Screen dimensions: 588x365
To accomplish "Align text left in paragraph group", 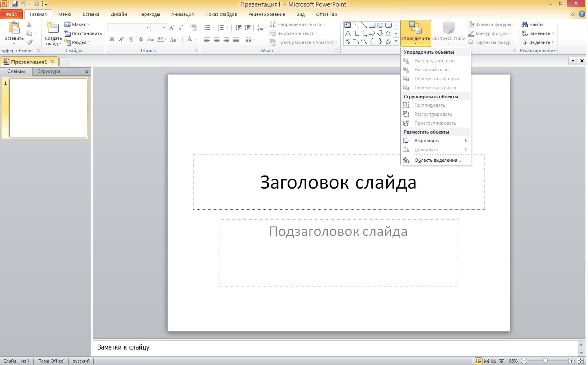I will pos(207,40).
